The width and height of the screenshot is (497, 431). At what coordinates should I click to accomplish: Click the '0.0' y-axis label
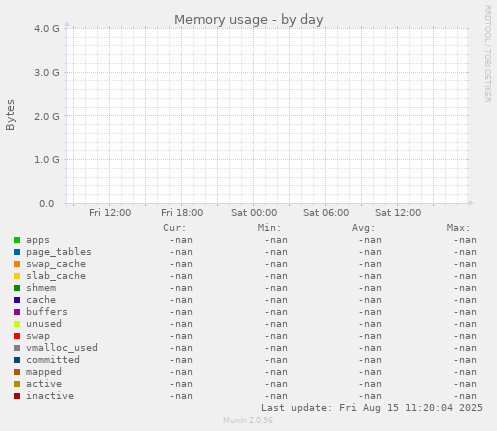click(47, 204)
